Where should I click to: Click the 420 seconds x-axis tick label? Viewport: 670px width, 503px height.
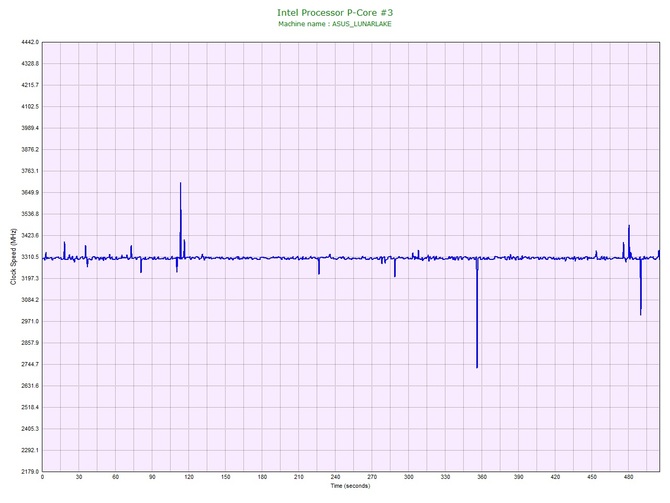[x=555, y=477]
